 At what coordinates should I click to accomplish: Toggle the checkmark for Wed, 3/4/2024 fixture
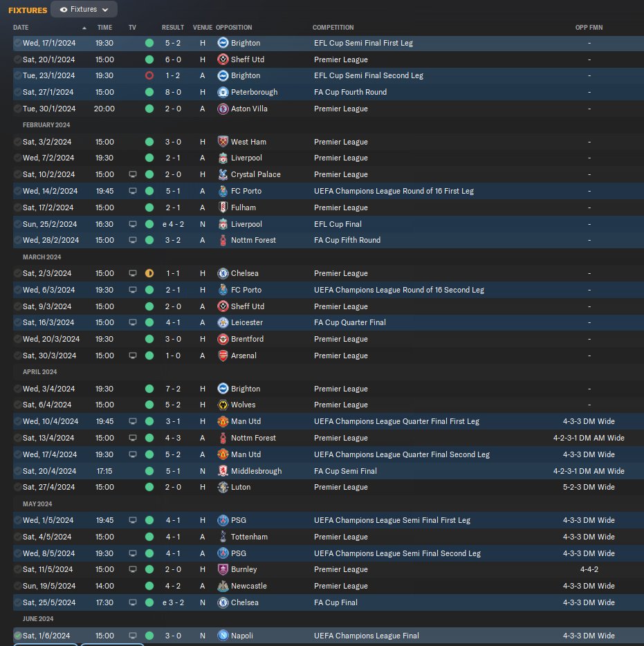[x=18, y=389]
